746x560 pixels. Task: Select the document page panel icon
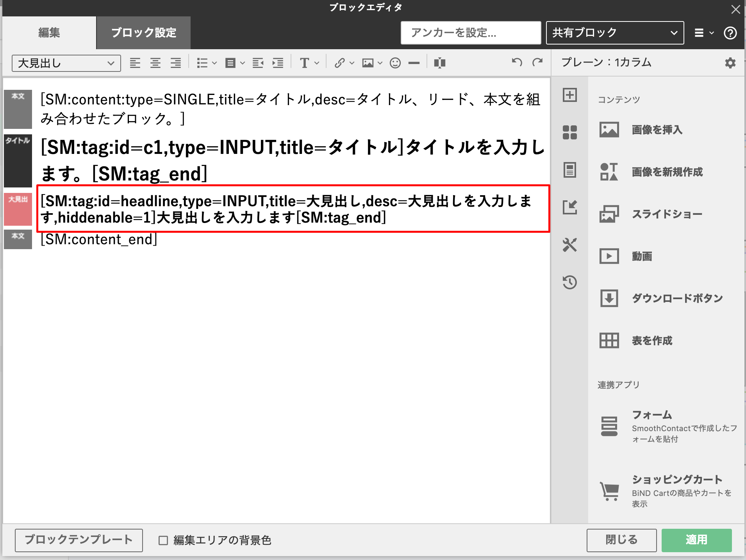[x=570, y=170]
